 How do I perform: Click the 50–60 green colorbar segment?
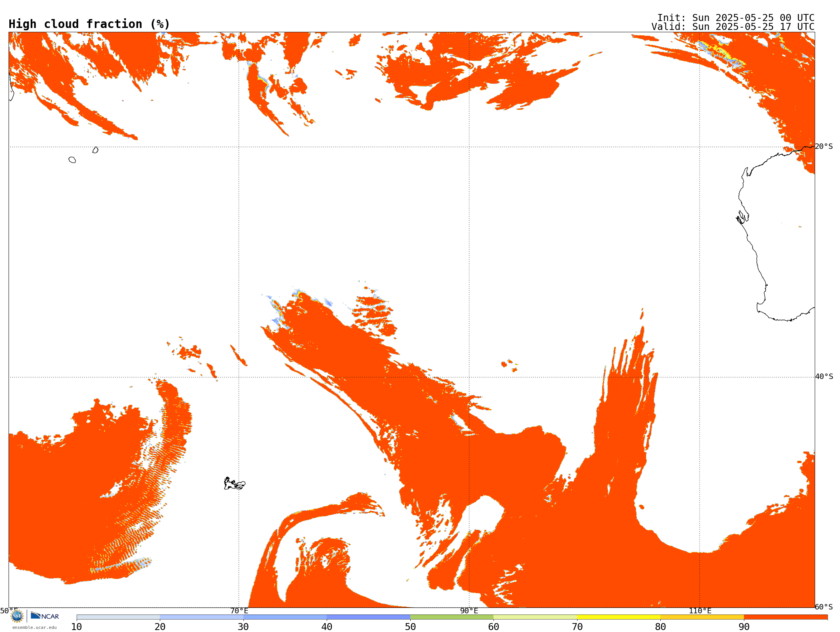(452, 617)
